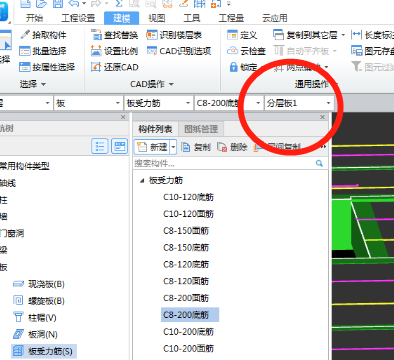
Task: Select C8-200面筋 in component list
Action: (186, 298)
